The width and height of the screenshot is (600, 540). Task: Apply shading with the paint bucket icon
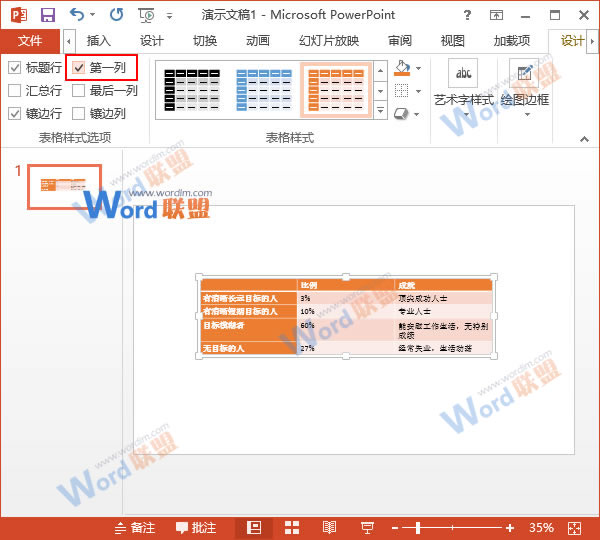(x=402, y=68)
